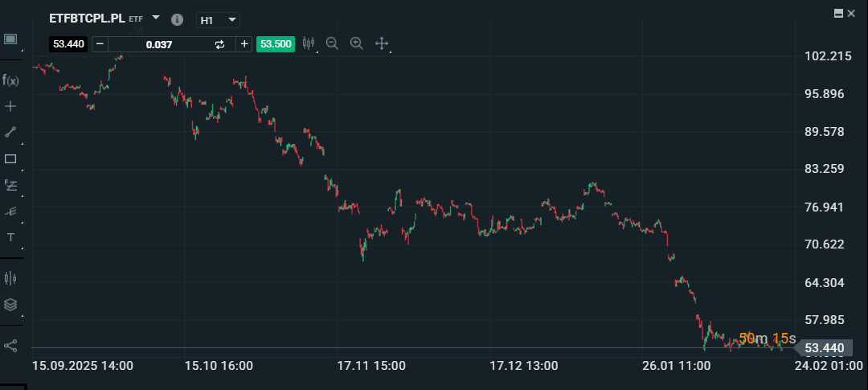Click the 76.941 price axis label
This screenshot has height=390, width=868.
pos(824,207)
